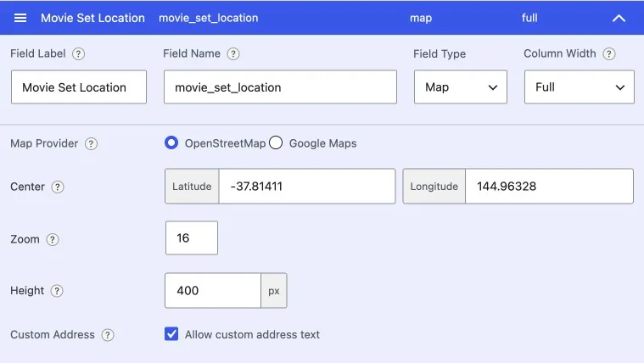This screenshot has width=644, height=363.
Task: Click the hamburger drag handle icon
Action: (20, 18)
